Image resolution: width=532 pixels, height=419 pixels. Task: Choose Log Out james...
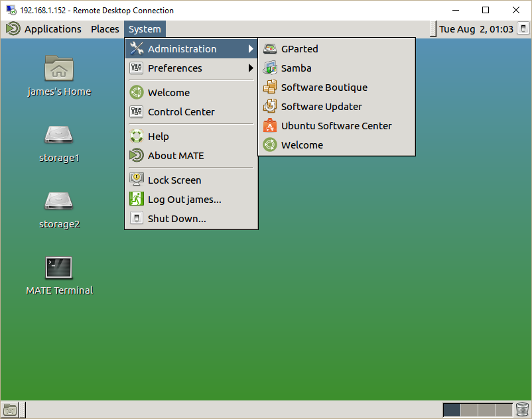point(191,200)
